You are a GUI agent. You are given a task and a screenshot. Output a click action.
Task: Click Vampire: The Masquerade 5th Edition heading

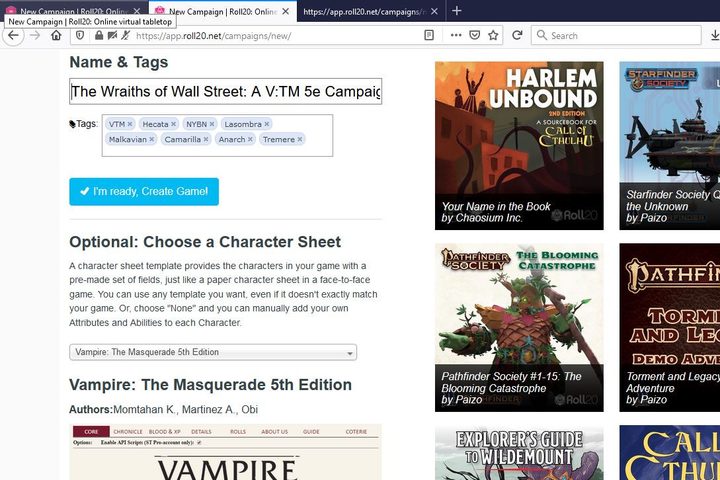[x=210, y=385]
